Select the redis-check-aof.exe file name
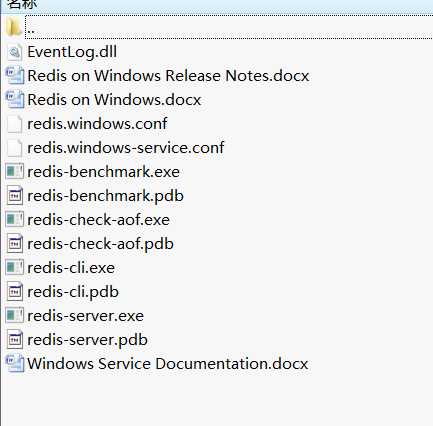The image size is (433, 426). tap(99, 220)
